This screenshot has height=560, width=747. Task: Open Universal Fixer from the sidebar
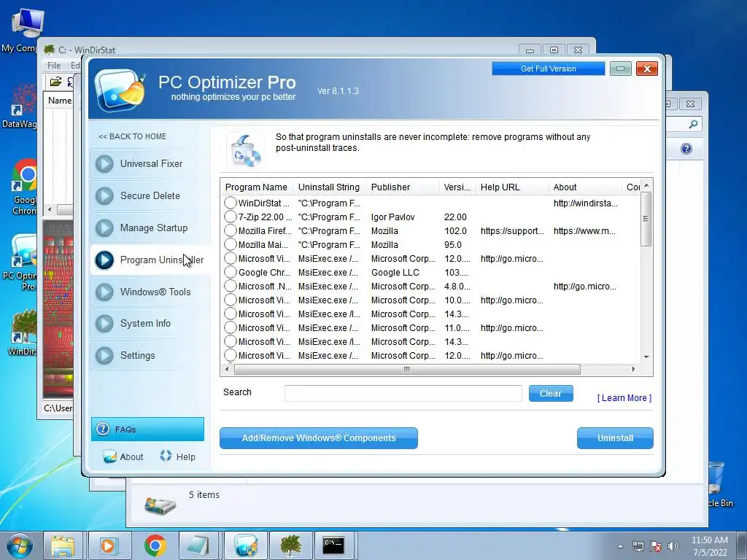[x=150, y=164]
